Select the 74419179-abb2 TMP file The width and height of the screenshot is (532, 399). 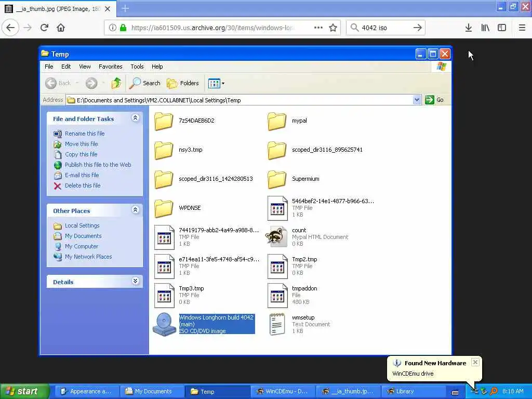coord(206,237)
